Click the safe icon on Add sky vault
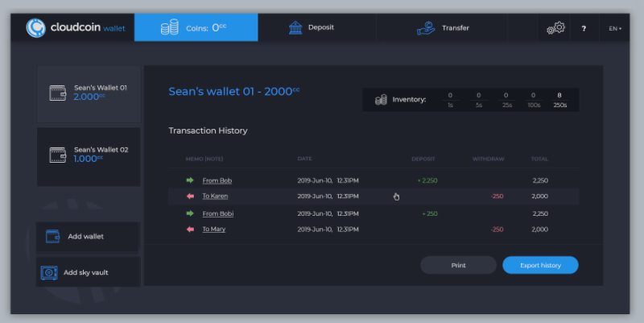 [49, 272]
